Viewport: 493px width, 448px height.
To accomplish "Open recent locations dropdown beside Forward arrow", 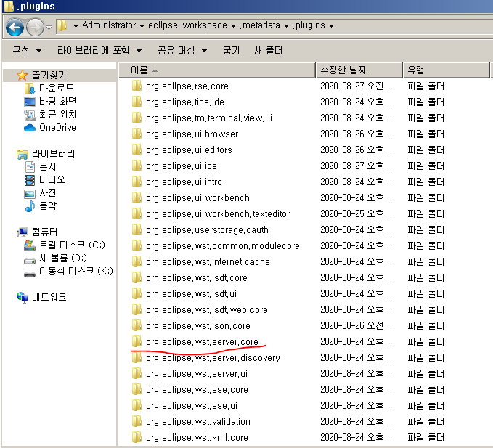I will click(x=49, y=28).
